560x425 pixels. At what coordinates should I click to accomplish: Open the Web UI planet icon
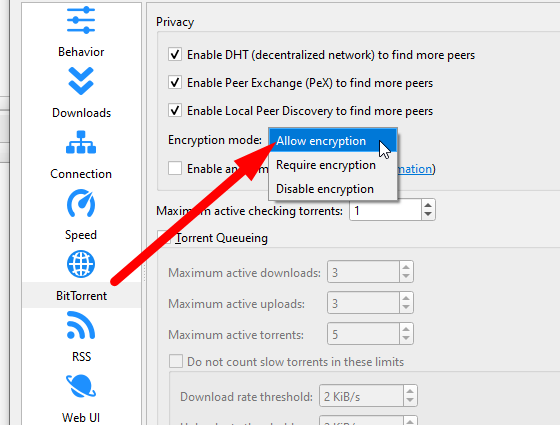click(x=81, y=386)
